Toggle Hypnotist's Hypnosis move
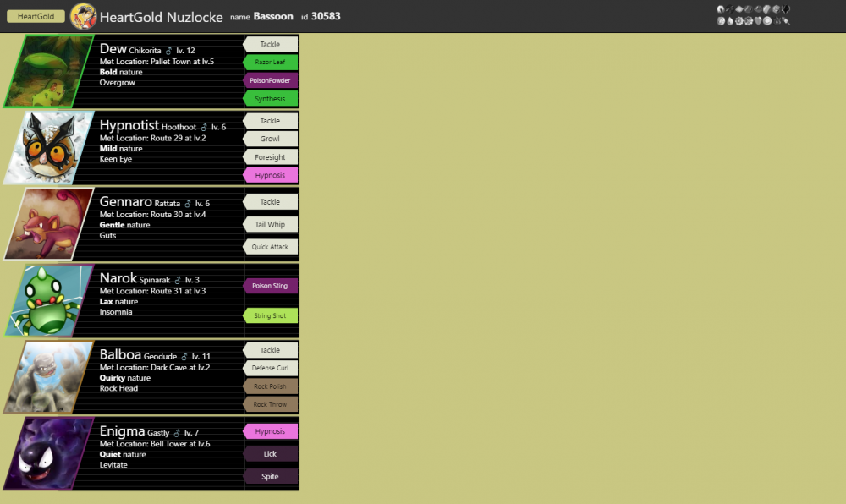The width and height of the screenshot is (846, 504). (270, 173)
